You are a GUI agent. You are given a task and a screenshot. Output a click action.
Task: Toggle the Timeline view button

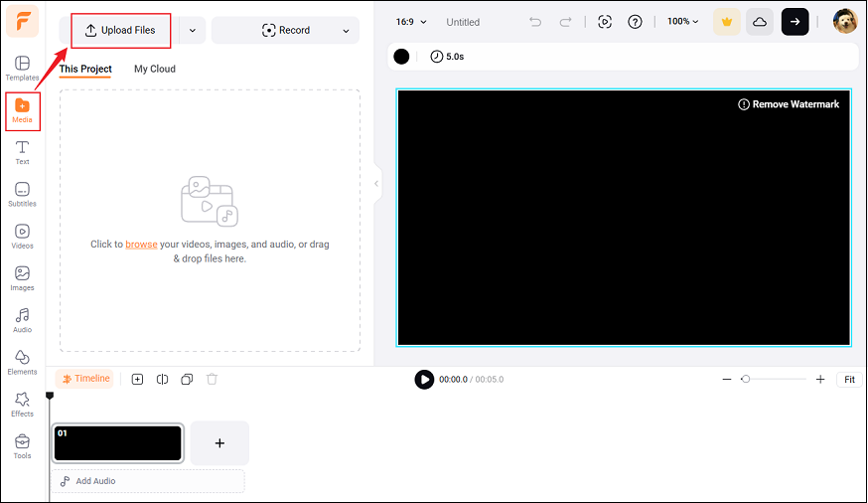(85, 379)
